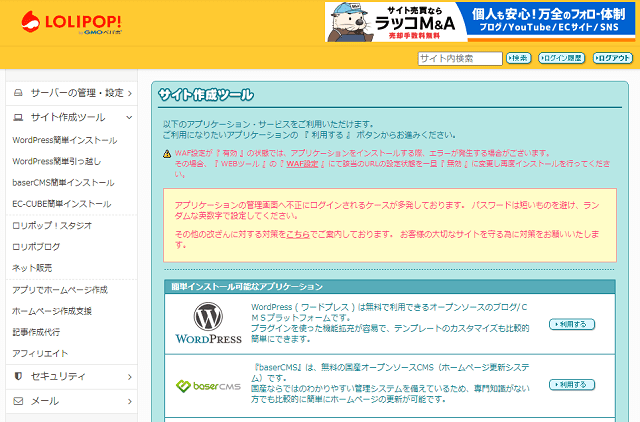
Task: Click the 検索 search button
Action: pos(518,58)
